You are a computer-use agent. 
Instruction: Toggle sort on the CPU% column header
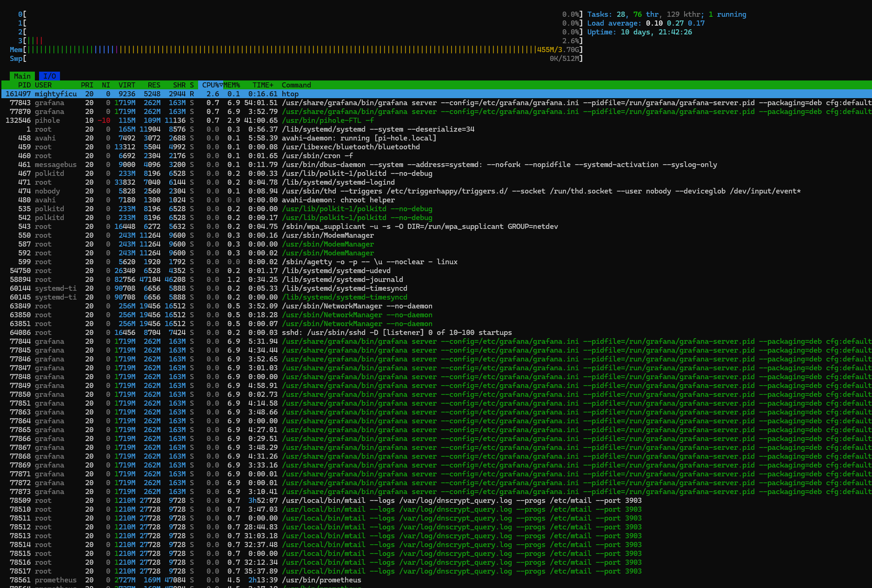pyautogui.click(x=211, y=85)
